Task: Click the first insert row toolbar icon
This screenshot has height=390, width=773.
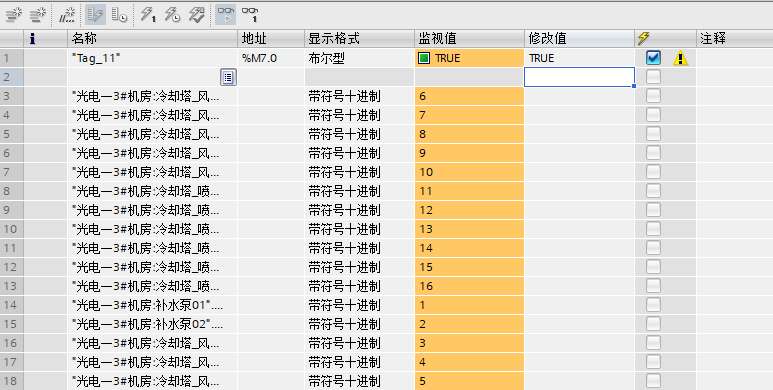Action: 14,15
